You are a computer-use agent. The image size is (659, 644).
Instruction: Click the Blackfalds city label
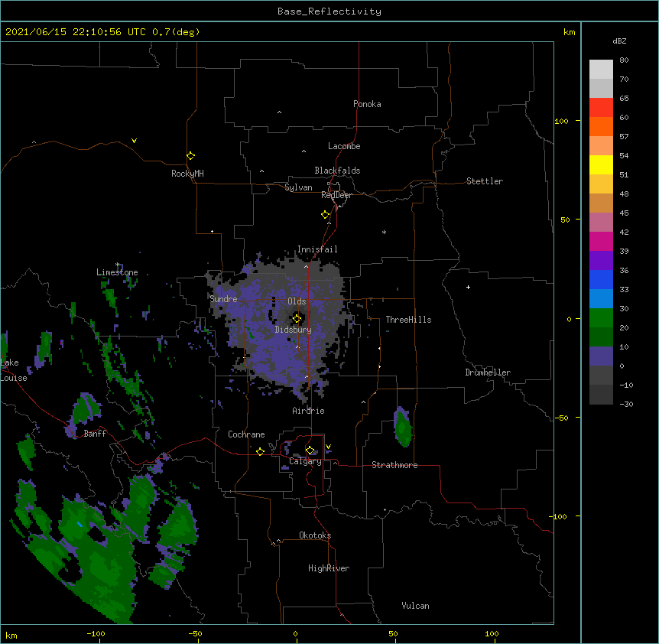(x=337, y=171)
